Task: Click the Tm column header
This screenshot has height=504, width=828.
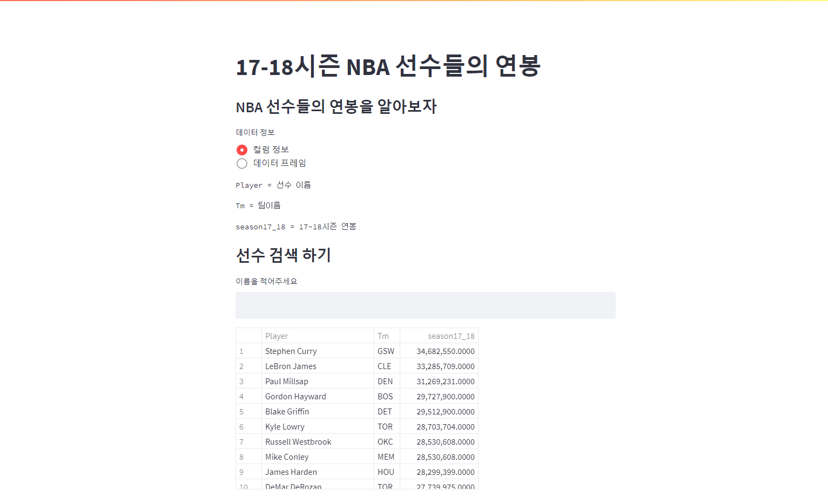Action: (383, 336)
